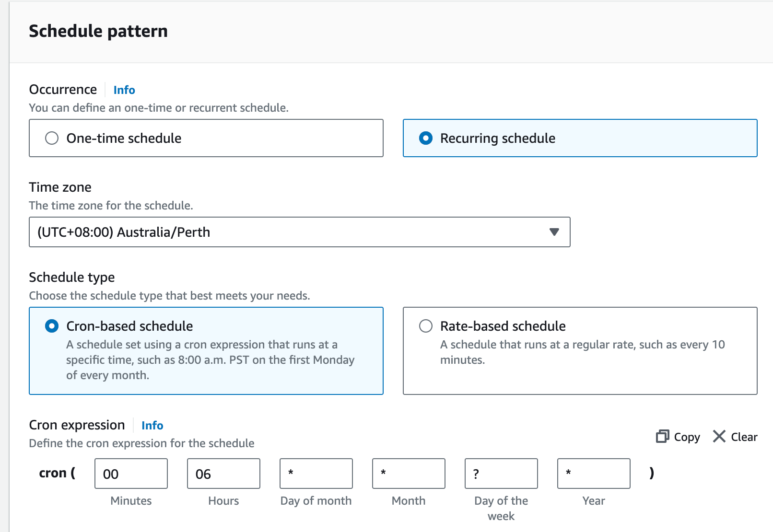Screen dimensions: 773x532
Task: Edit the Year cron field
Action: [x=593, y=474]
